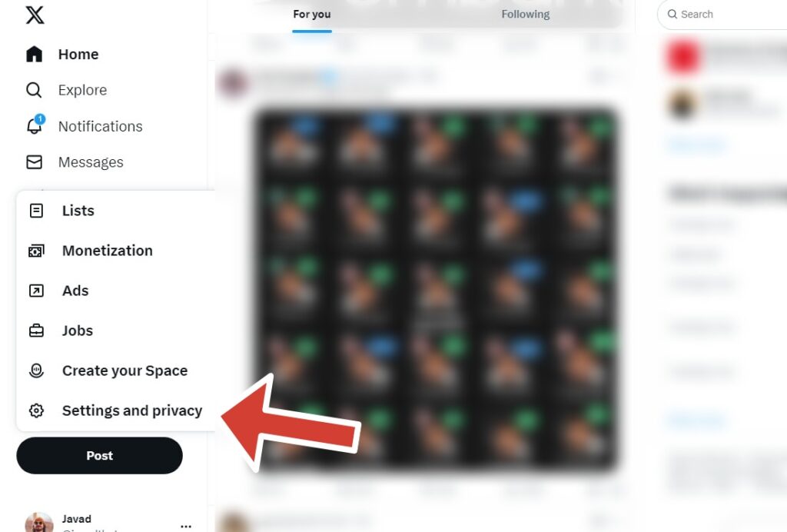Image resolution: width=787 pixels, height=532 pixels.
Task: Click the Settings and privacy gear icon
Action: coord(36,411)
